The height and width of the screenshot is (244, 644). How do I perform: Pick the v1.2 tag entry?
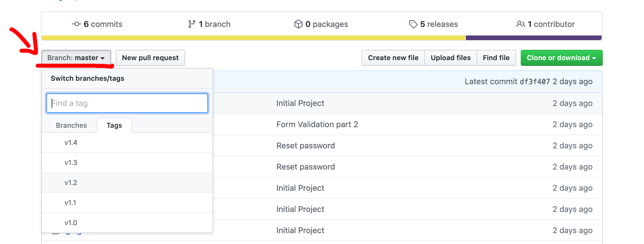71,183
